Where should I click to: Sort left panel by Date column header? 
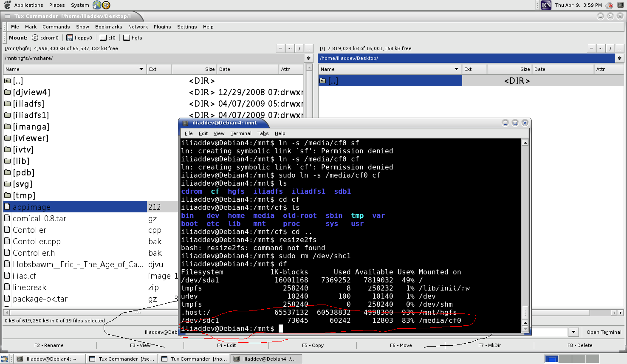tap(248, 69)
